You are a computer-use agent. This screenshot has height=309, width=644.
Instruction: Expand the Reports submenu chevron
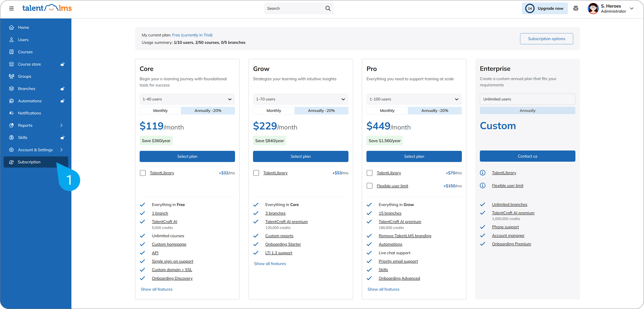tap(62, 125)
